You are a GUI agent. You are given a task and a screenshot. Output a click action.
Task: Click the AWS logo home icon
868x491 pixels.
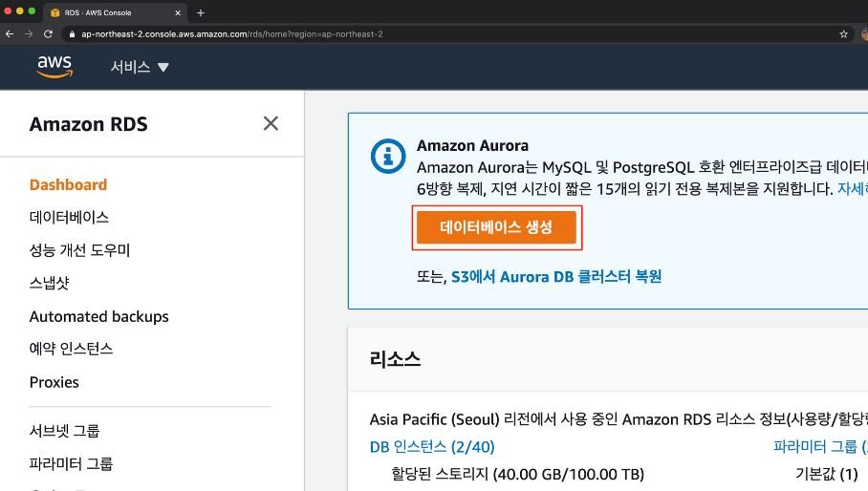(x=54, y=67)
